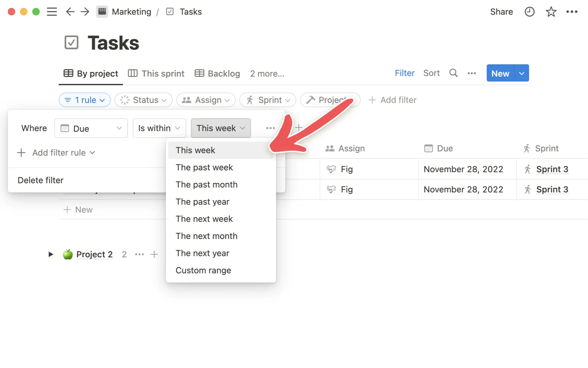Open the Is within condition dropdown
This screenshot has width=588, height=368.
(159, 128)
